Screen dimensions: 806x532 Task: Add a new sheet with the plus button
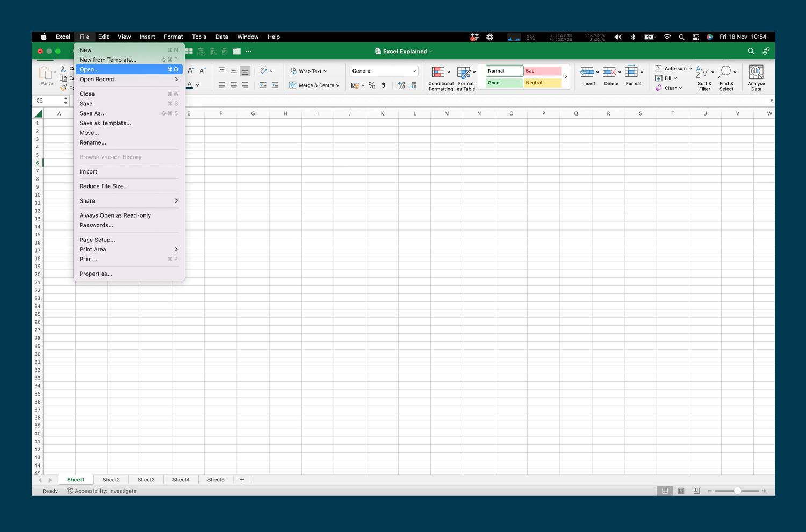click(242, 479)
